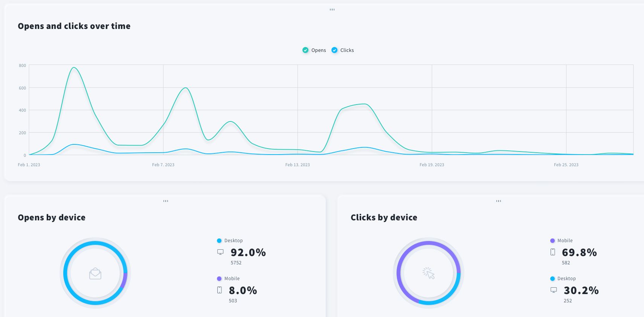Screen dimensions: 644x317
Task: Click the blue Desktop legend dot in Clicks by device
Action: [x=552, y=279]
